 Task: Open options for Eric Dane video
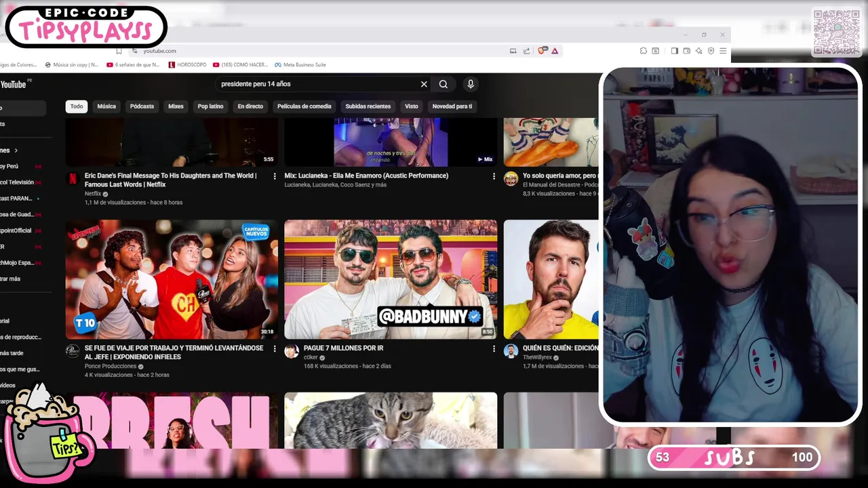pyautogui.click(x=275, y=176)
